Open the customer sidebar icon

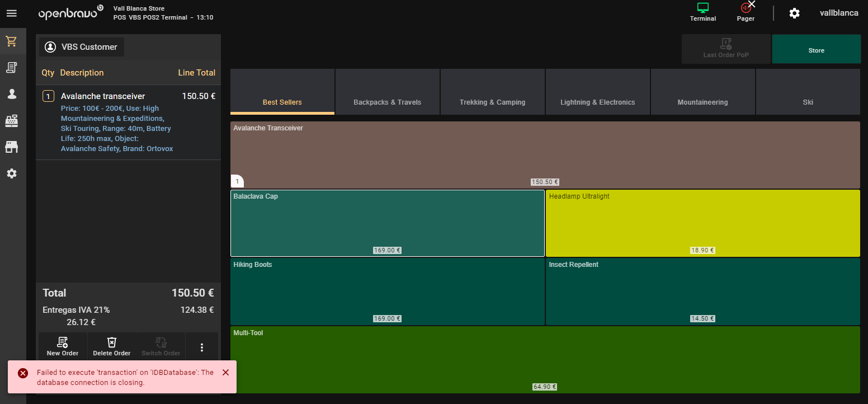click(11, 94)
